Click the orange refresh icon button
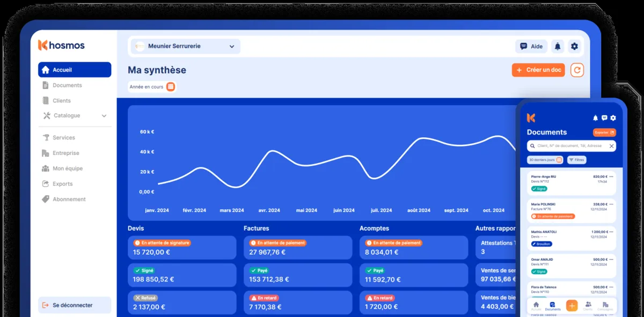 point(577,70)
